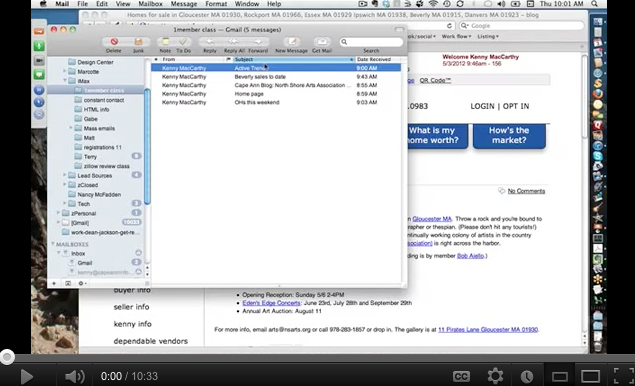Toggle closed captions CC button

click(x=461, y=377)
